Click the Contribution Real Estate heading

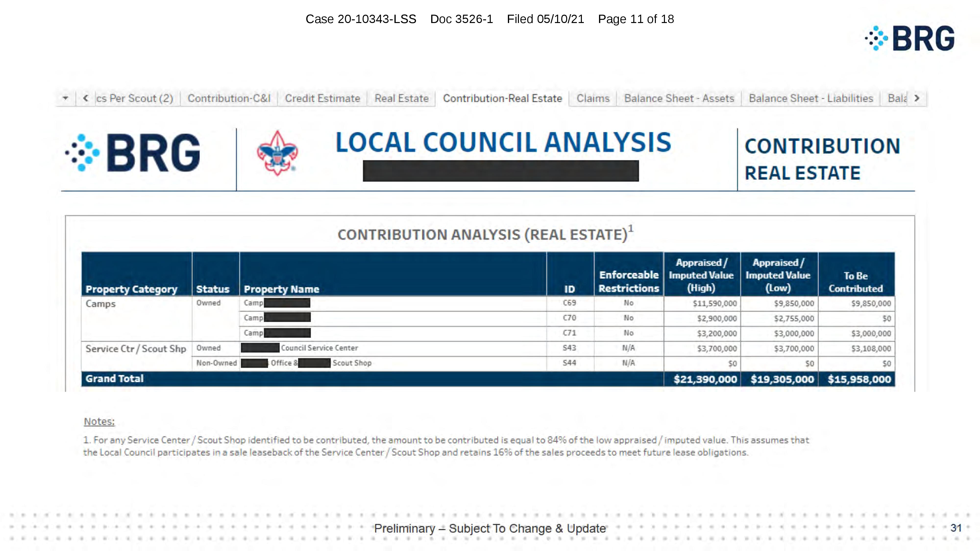822,159
